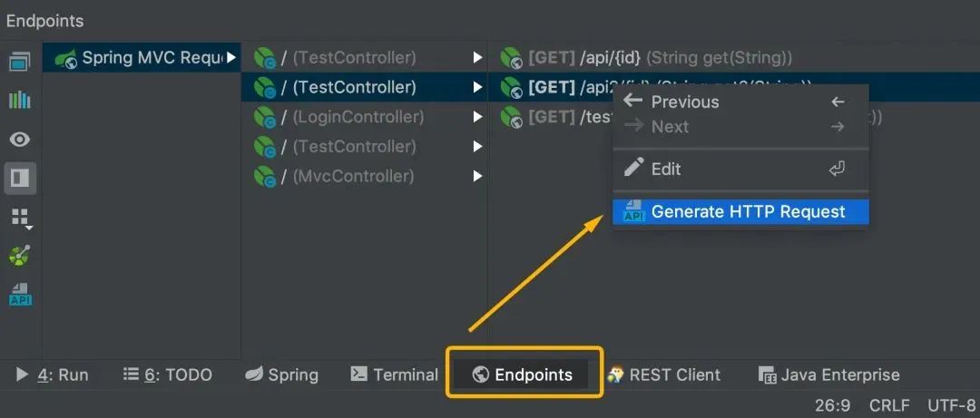Screen dimensions: 980x418
Task: Choose Edit in the context menu
Action: [665, 169]
